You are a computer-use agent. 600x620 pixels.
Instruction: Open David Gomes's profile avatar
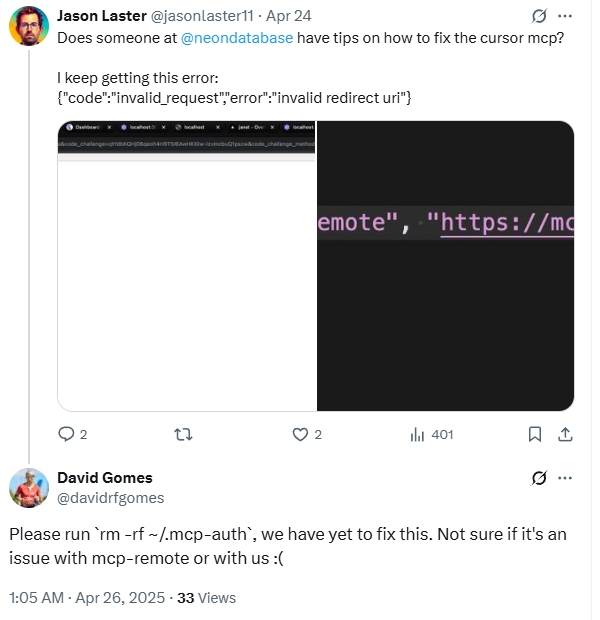click(x=29, y=488)
